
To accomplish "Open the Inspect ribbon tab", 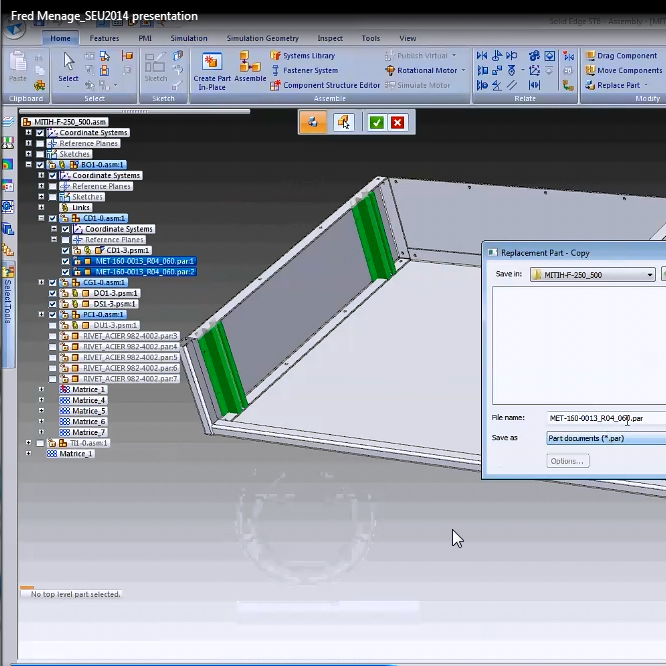I will (x=330, y=38).
